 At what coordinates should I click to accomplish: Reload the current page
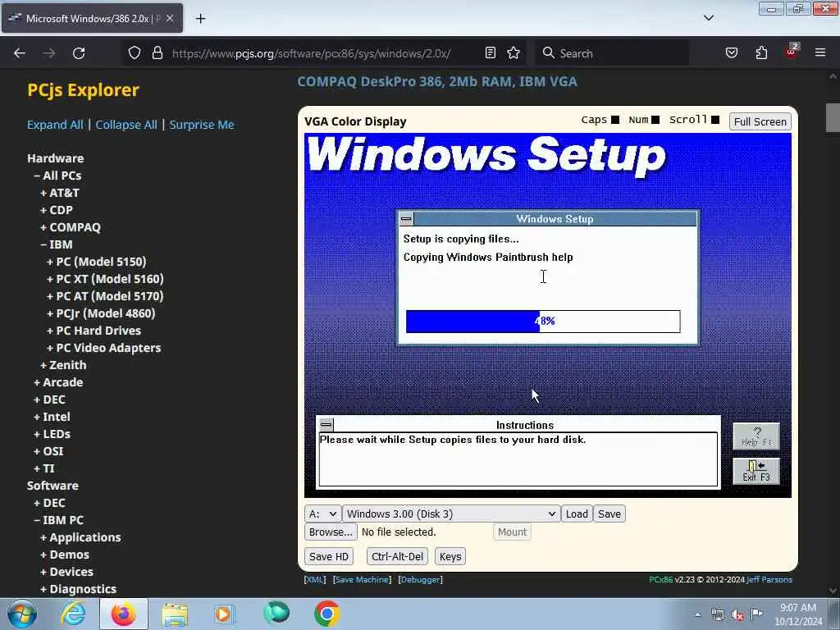pyautogui.click(x=79, y=53)
